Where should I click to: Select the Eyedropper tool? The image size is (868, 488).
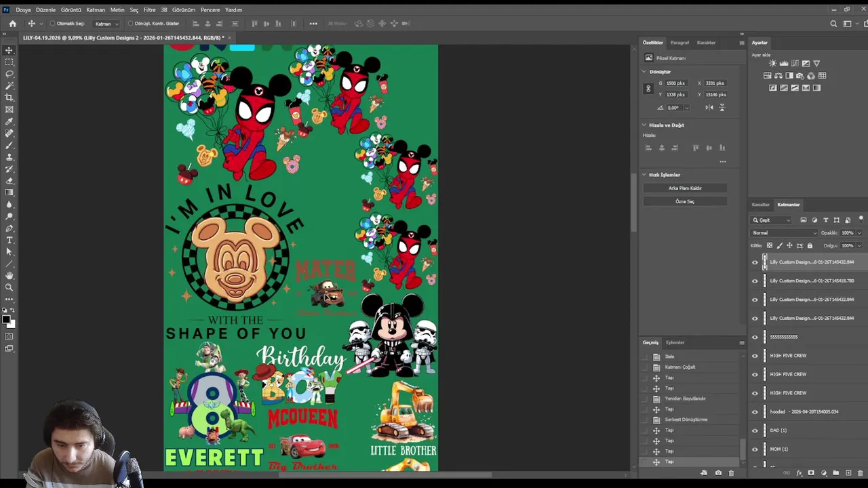(x=9, y=121)
